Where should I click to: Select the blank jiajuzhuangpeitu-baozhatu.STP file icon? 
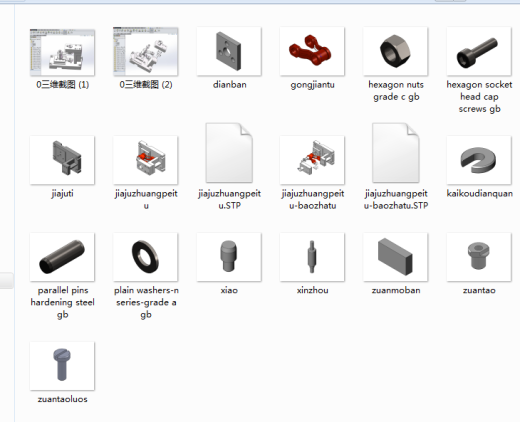396,153
